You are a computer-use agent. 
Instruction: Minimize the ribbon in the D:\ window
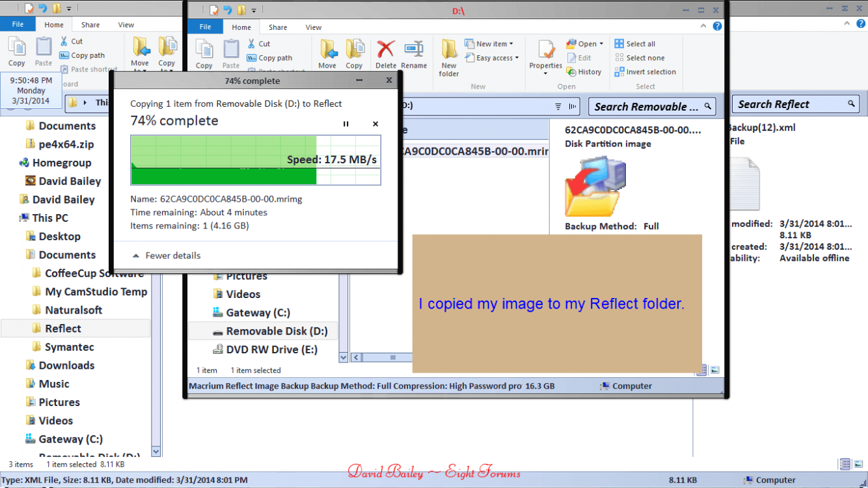[x=703, y=27]
